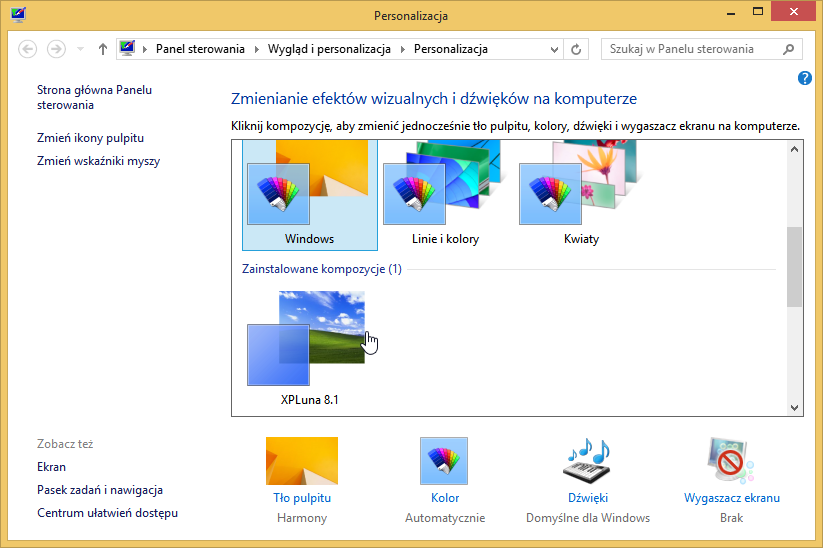This screenshot has height=548, width=823.
Task: Click the Tło pulpitu link
Action: tap(302, 498)
